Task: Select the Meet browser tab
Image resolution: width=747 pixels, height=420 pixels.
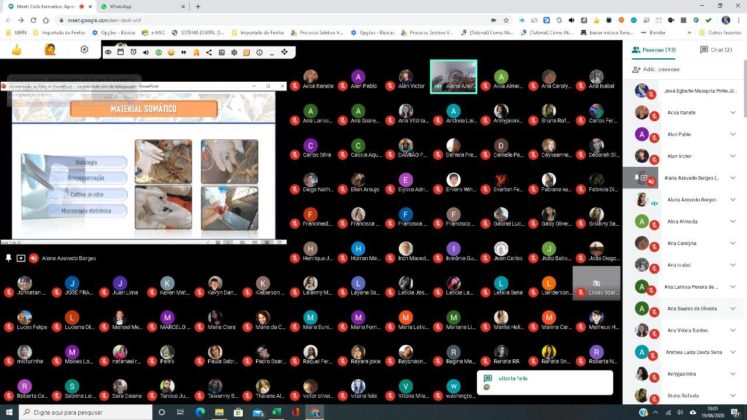Action: pos(48,7)
